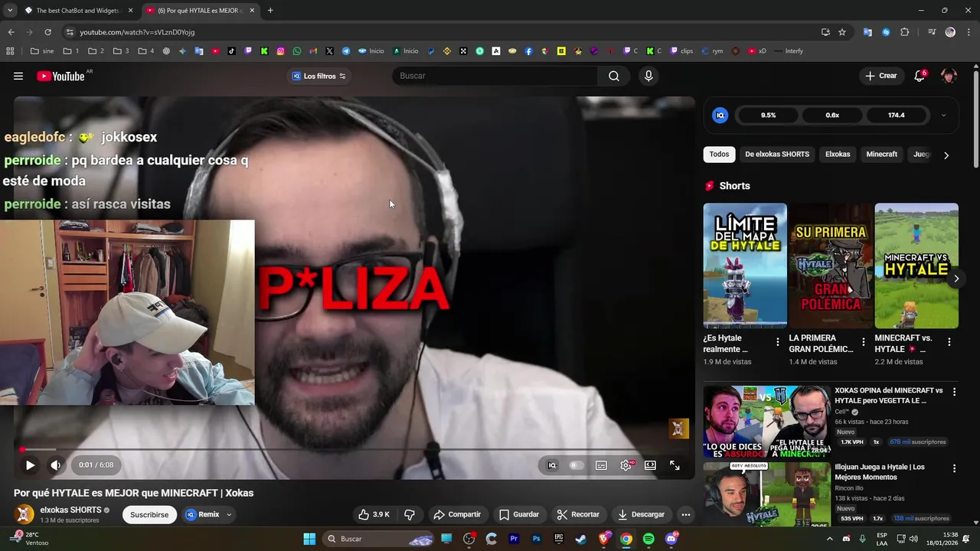Like the video with 3.9 K
The image size is (980, 551).
(374, 514)
